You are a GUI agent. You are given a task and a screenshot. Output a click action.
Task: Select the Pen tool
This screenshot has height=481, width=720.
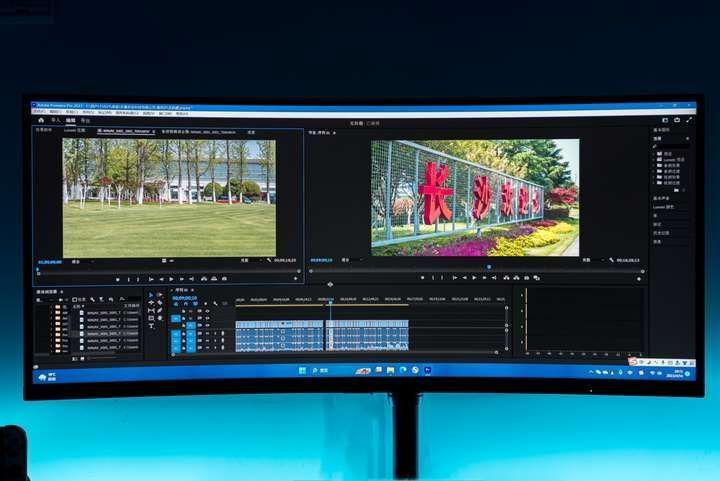click(159, 311)
